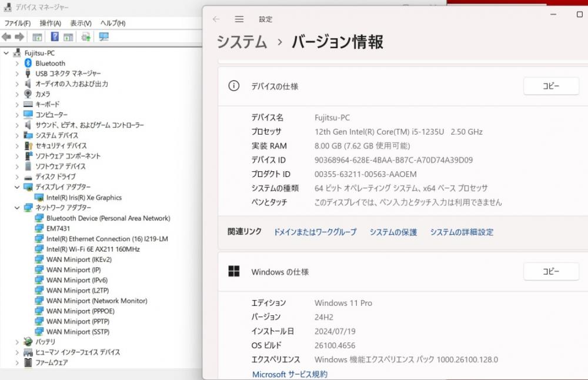Open the 表示(V) menu

(x=81, y=24)
